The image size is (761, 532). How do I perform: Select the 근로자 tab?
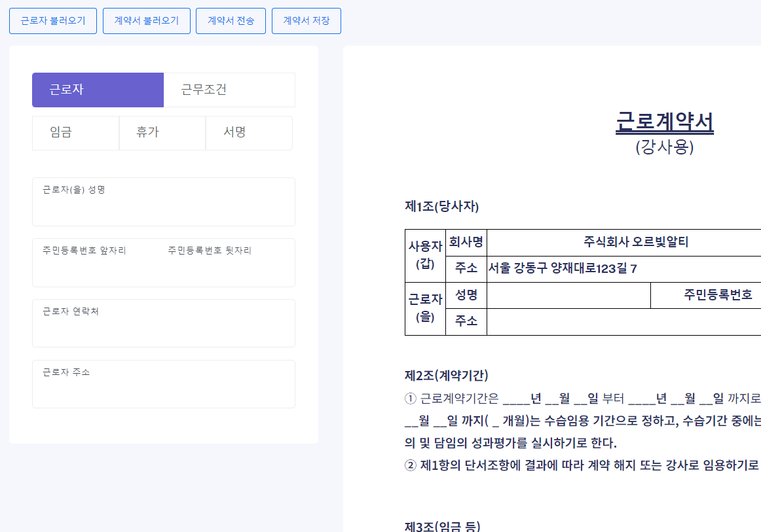(98, 90)
